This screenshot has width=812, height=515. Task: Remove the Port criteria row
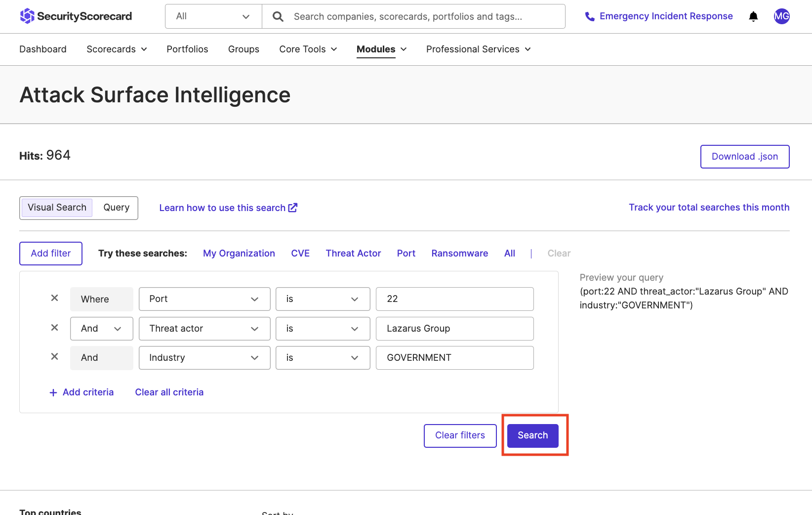coord(55,298)
